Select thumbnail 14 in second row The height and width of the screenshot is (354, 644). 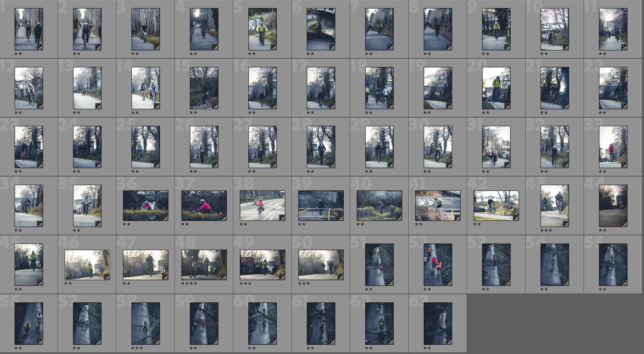point(146,88)
